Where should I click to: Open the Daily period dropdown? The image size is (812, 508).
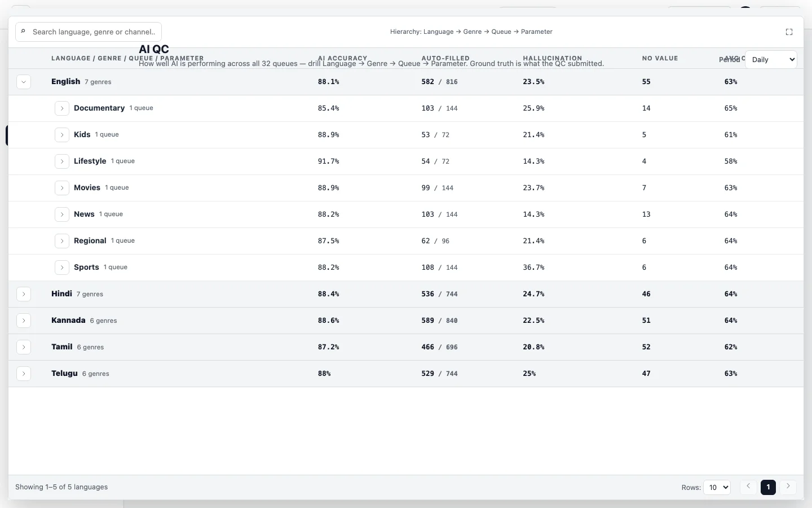tap(771, 59)
